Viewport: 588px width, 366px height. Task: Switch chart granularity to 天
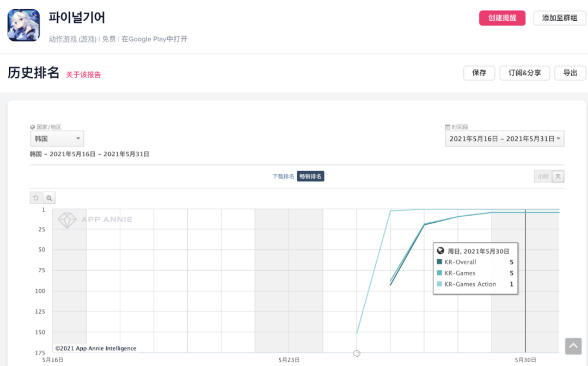click(558, 176)
